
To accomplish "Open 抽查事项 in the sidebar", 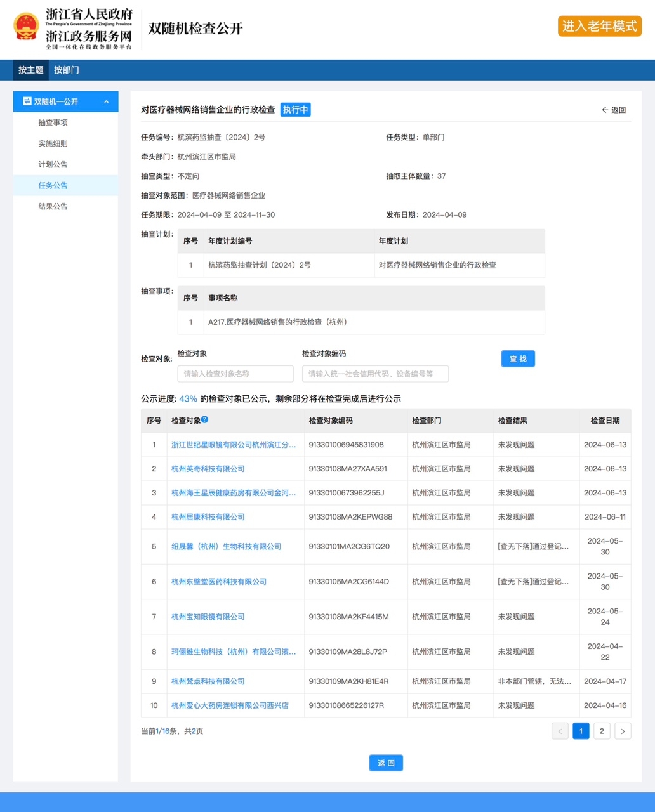I will pos(53,123).
